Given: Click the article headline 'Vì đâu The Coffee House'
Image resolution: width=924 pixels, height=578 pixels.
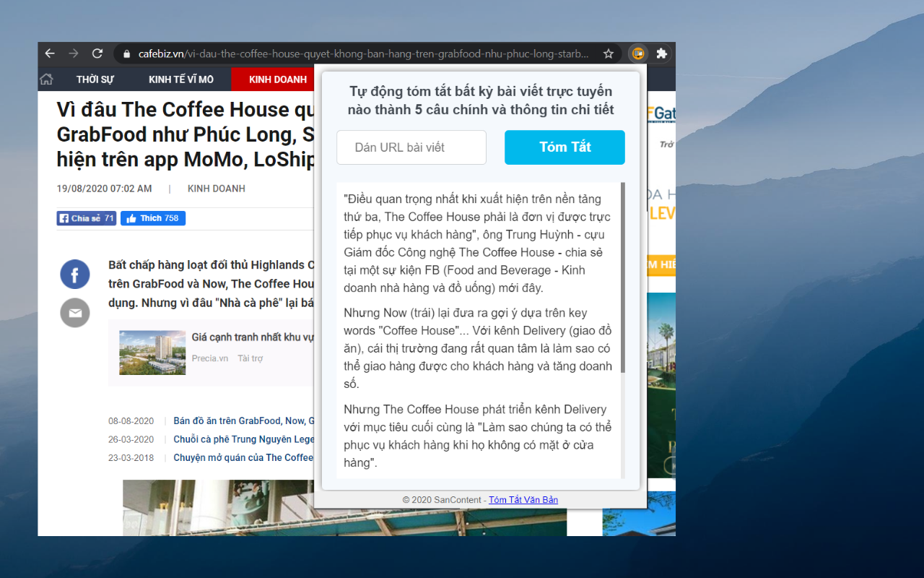Looking at the screenshot, I should point(186,134).
